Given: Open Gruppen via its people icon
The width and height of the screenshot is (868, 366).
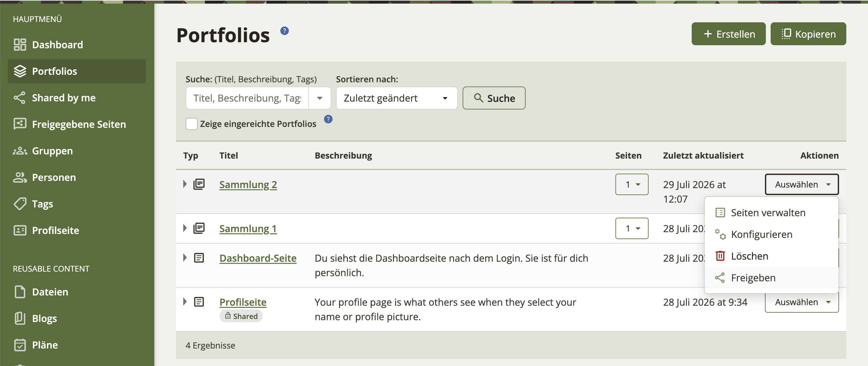Looking at the screenshot, I should click(x=20, y=151).
